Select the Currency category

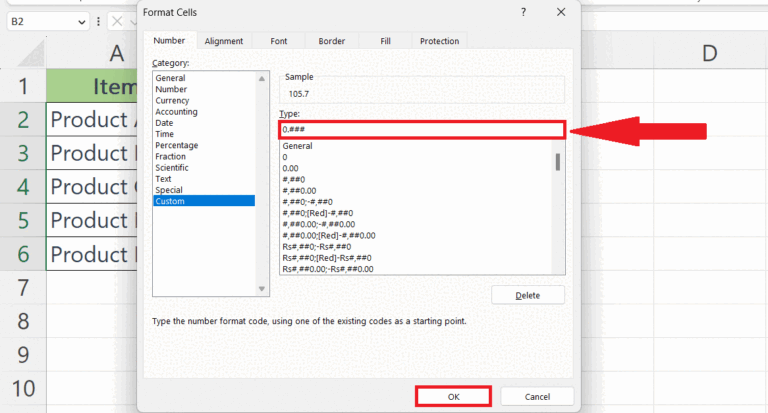(x=172, y=100)
